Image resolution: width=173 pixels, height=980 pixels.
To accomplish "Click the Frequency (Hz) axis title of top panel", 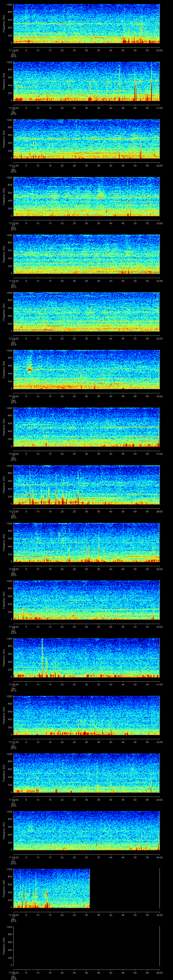I will click(x=4, y=24).
